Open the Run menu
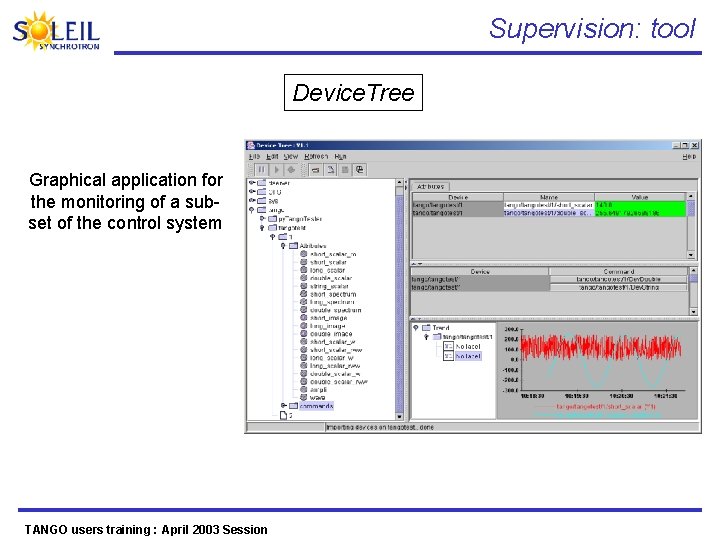The width and height of the screenshot is (720, 540). pyautogui.click(x=340, y=157)
